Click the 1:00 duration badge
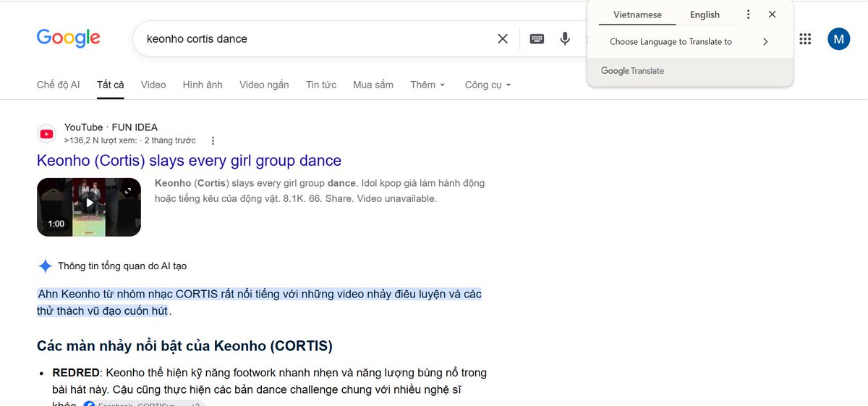 tap(56, 224)
